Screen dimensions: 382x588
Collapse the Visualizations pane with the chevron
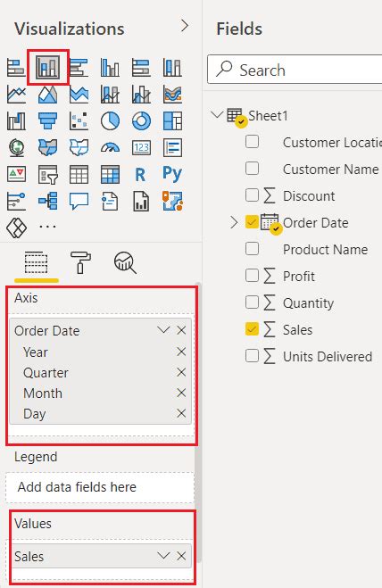coord(184,26)
